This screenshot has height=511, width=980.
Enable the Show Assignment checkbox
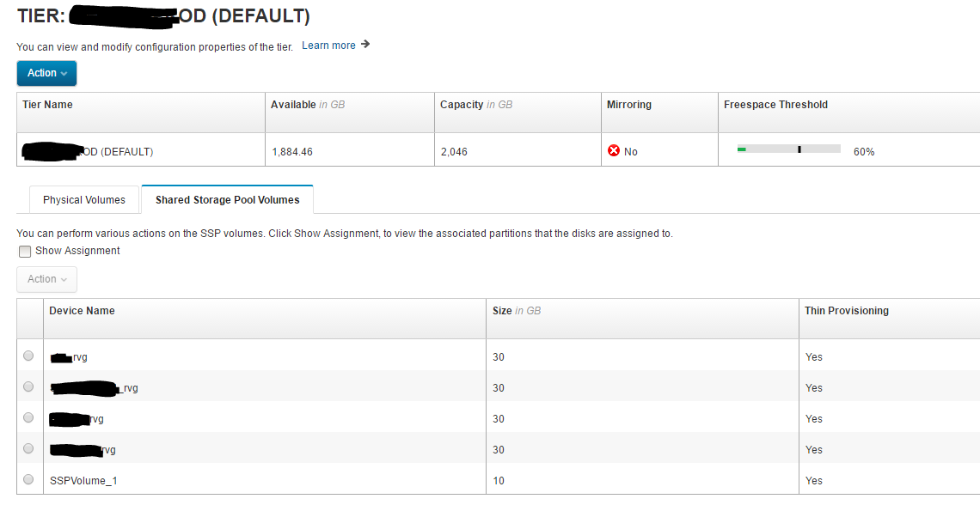pyautogui.click(x=25, y=252)
